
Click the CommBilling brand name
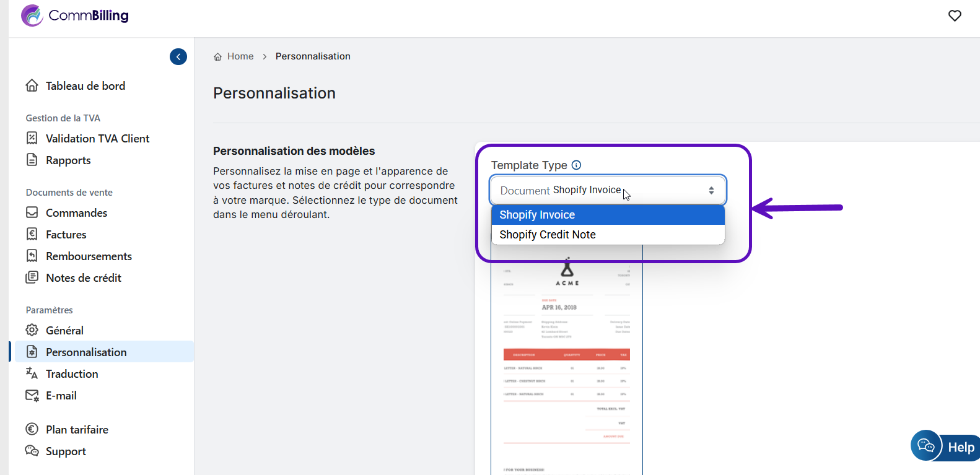point(89,15)
